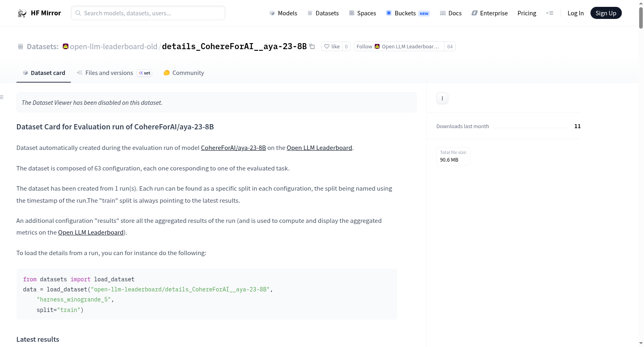Copy dataset name with the copy icon

coord(312,46)
